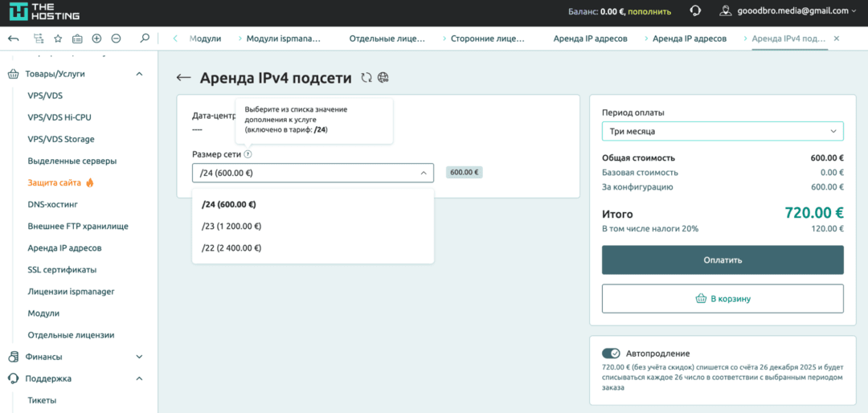This screenshot has width=868, height=413.
Task: Open Защита сайта in sidebar
Action: point(55,182)
